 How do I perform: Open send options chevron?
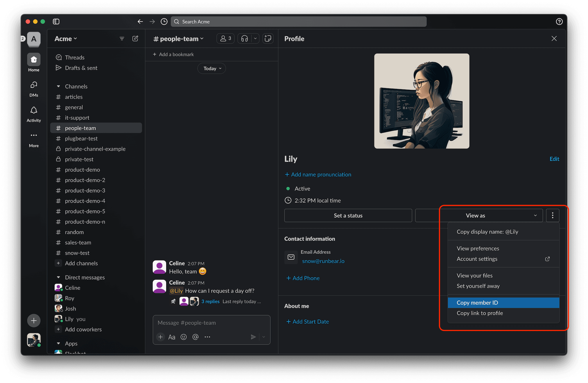pyautogui.click(x=264, y=337)
